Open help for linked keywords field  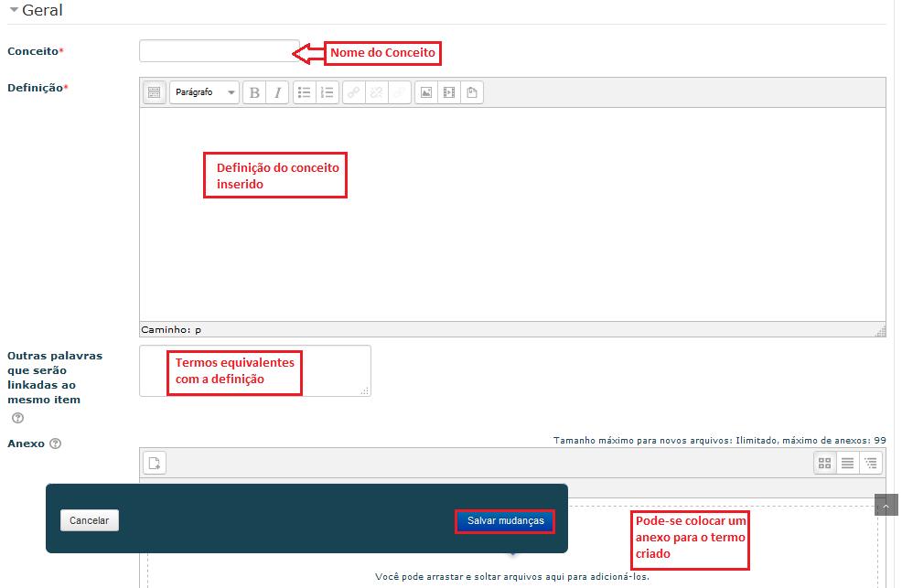(17, 418)
